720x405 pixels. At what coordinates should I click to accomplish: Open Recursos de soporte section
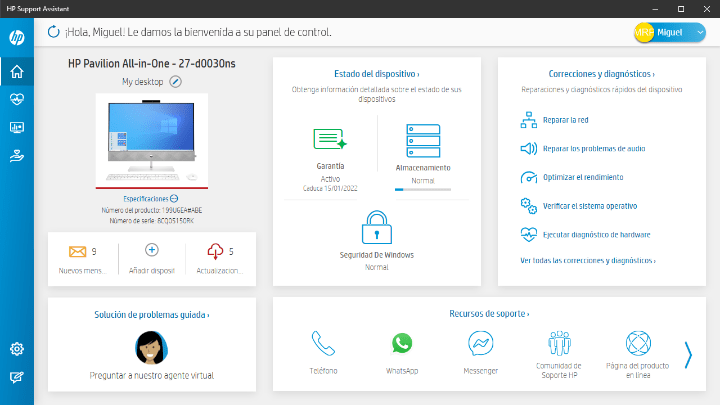489,314
